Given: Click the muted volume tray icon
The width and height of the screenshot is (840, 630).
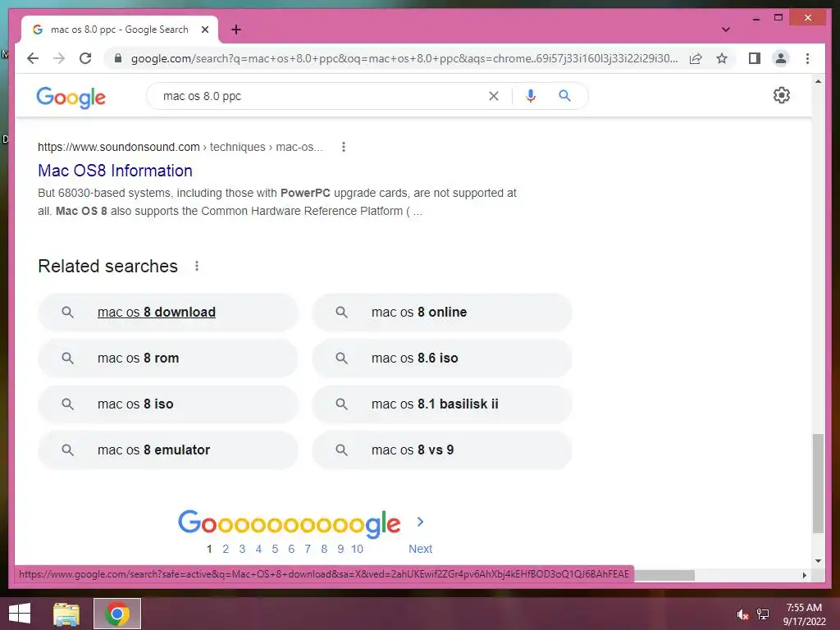Looking at the screenshot, I should [x=742, y=614].
